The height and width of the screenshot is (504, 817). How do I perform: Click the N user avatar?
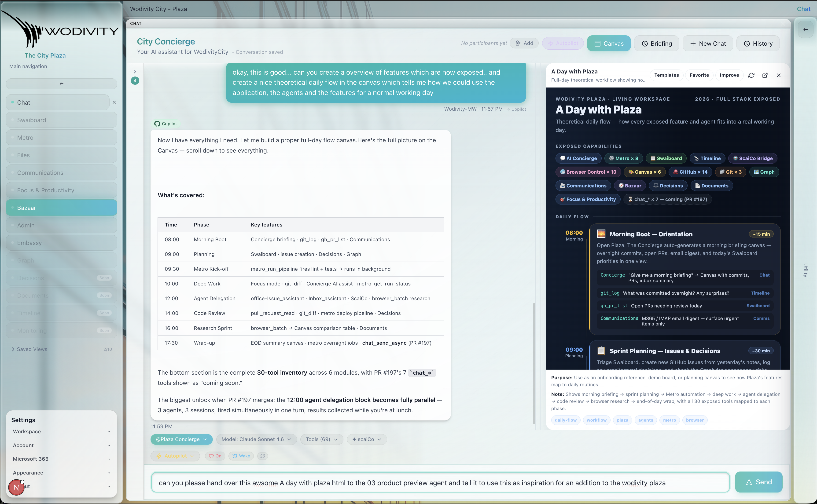[16, 487]
